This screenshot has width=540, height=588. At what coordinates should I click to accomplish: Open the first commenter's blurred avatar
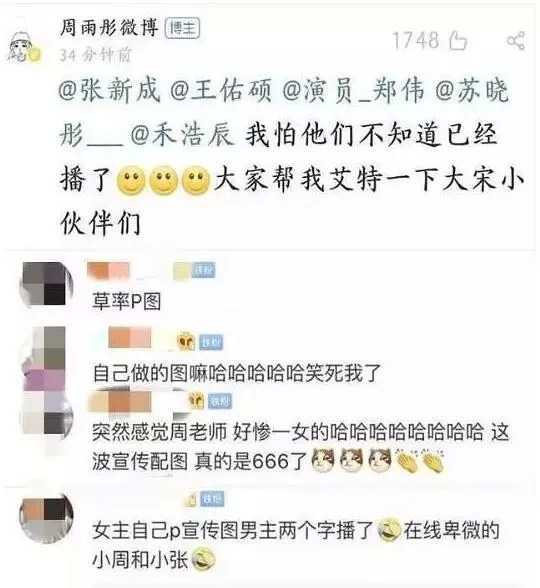[46, 284]
